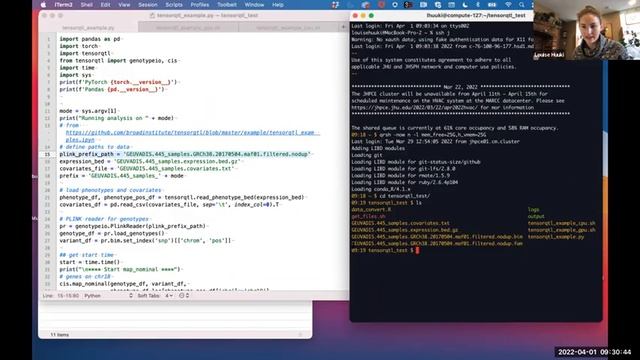Open the Edit menu in the menu bar
Screen dimensions: 640x360
pyautogui.click(x=105, y=5)
